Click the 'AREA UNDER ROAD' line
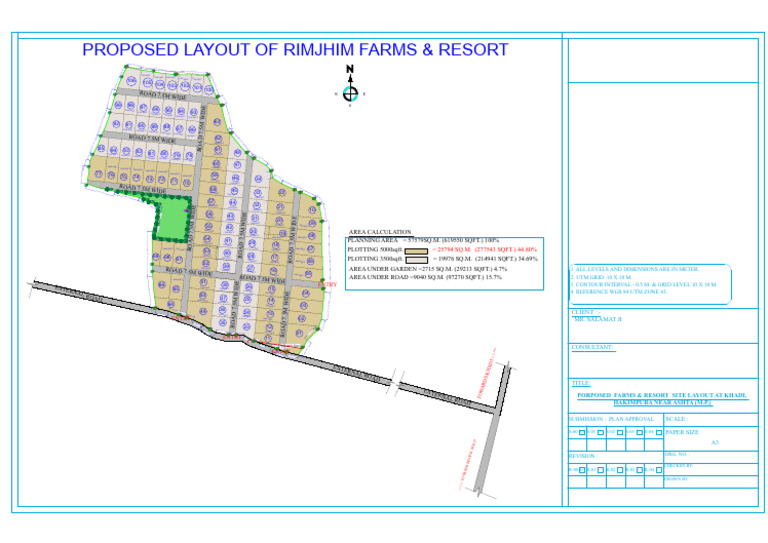Screen dimensions: 768x543 [x=425, y=277]
